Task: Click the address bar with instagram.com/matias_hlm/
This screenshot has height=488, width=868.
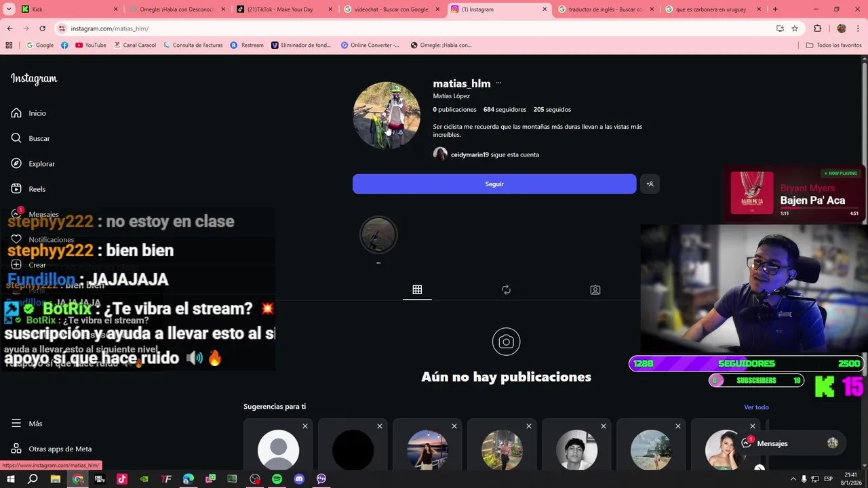Action: [x=414, y=28]
